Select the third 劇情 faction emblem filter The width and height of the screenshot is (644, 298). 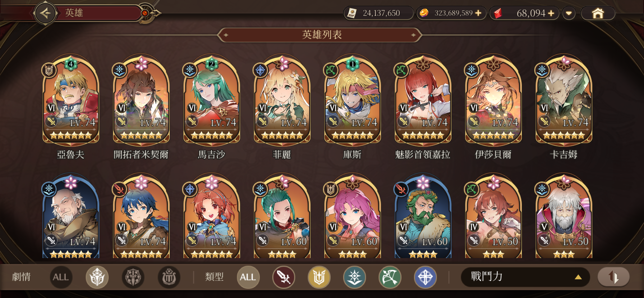(169, 277)
